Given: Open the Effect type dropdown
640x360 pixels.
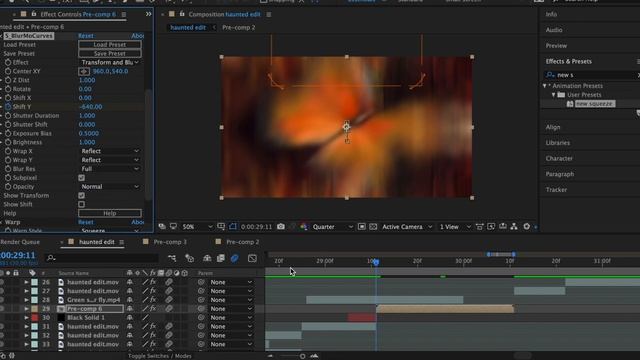Looking at the screenshot, I should tap(110, 62).
